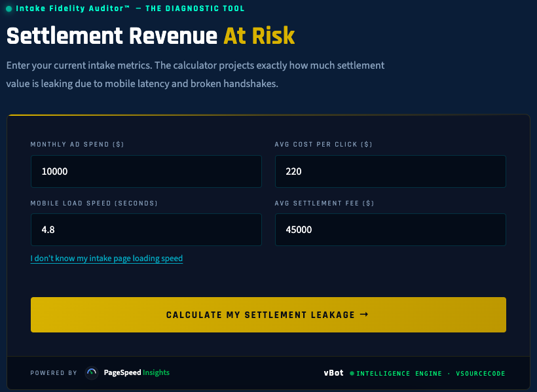Click the PageSpeed Insights text logo
Screen dimensions: 537x392
(x=137, y=373)
